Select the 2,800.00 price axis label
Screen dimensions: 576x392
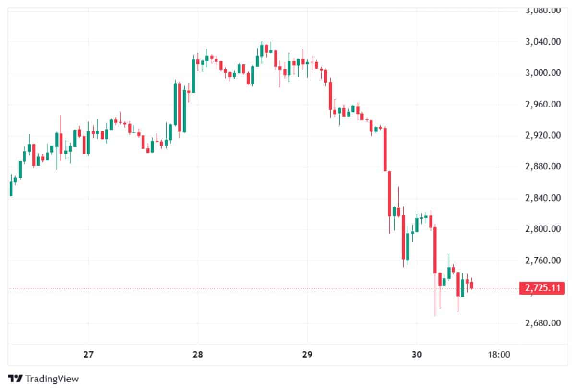pyautogui.click(x=543, y=229)
